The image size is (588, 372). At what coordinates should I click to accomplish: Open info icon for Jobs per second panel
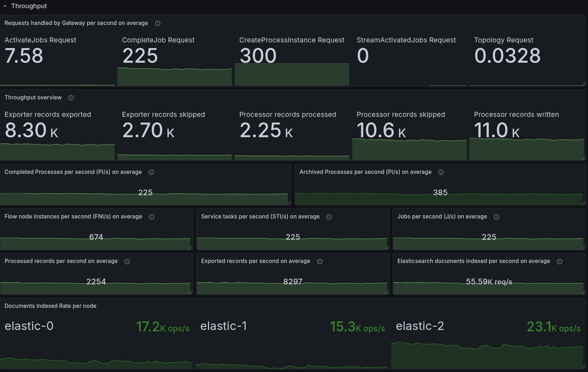coord(496,217)
